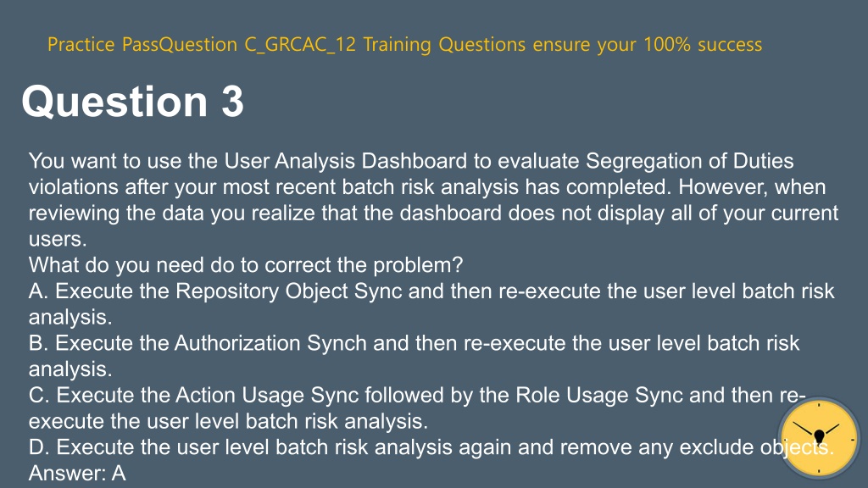Click the 'C_GRCAC_12' exam code in header
The image size is (868, 488).
click(x=300, y=44)
